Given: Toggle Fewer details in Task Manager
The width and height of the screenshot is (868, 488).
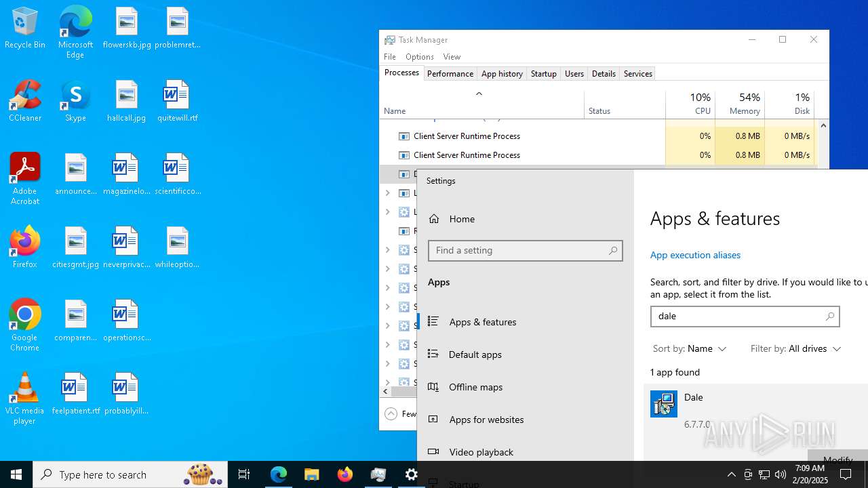Looking at the screenshot, I should click(x=400, y=413).
